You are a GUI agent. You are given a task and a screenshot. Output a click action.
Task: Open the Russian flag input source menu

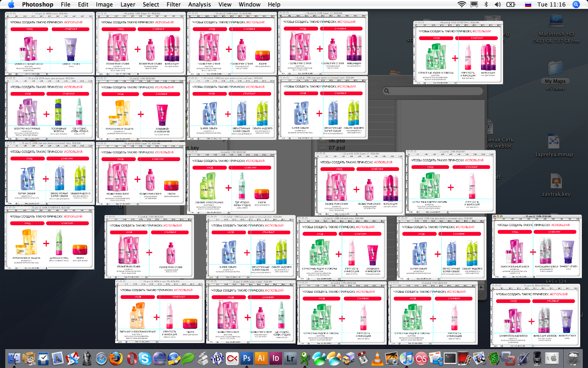click(x=528, y=4)
